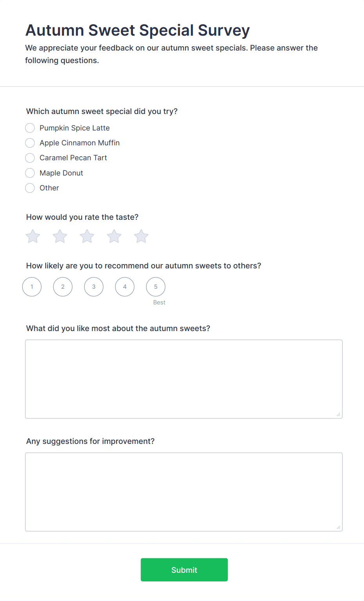This screenshot has width=364, height=601.
Task: Give the taste four stars
Action: [114, 236]
